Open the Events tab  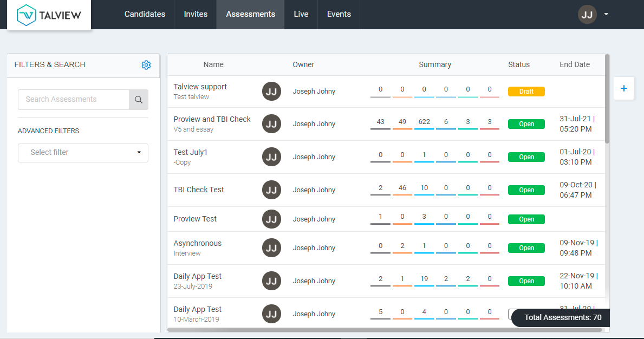pos(339,15)
